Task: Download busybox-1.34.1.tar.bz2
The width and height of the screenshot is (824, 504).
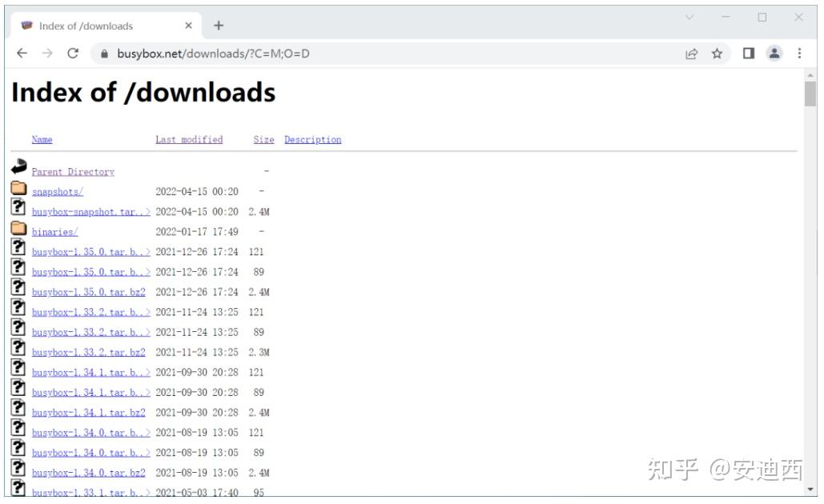Action: click(88, 413)
